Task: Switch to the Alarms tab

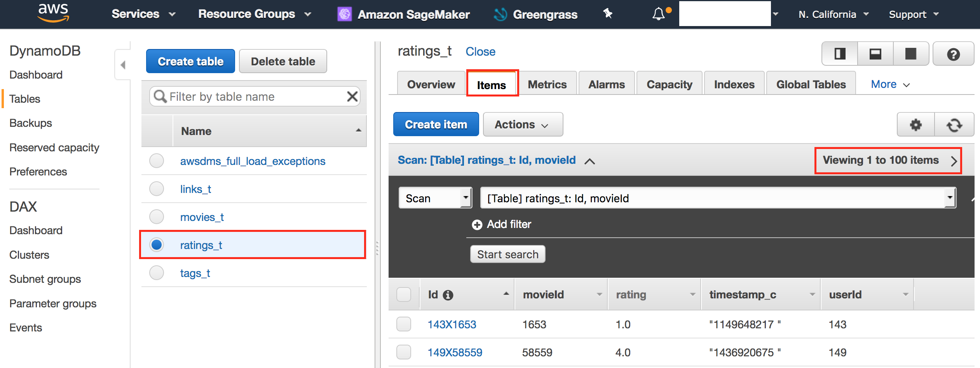Action: pos(607,84)
